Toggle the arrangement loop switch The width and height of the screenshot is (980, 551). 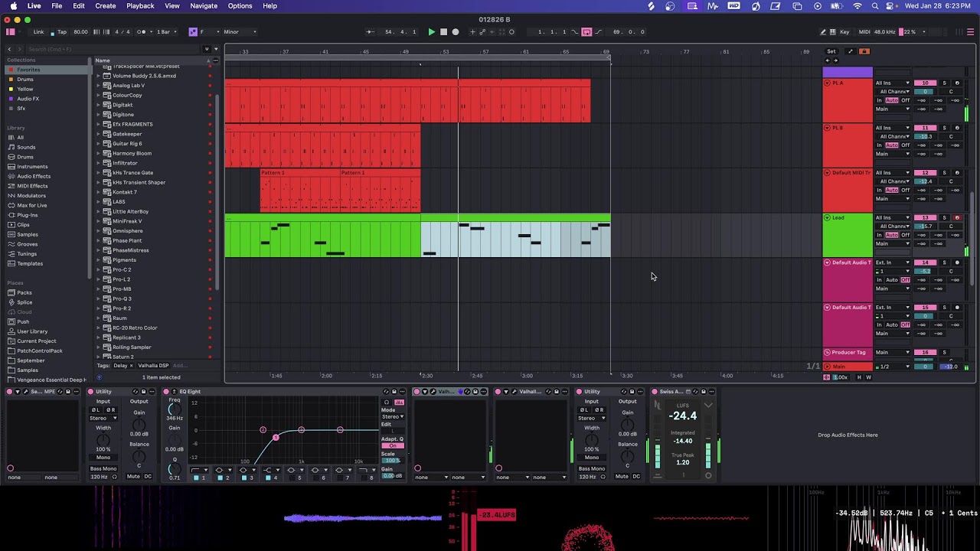click(586, 32)
